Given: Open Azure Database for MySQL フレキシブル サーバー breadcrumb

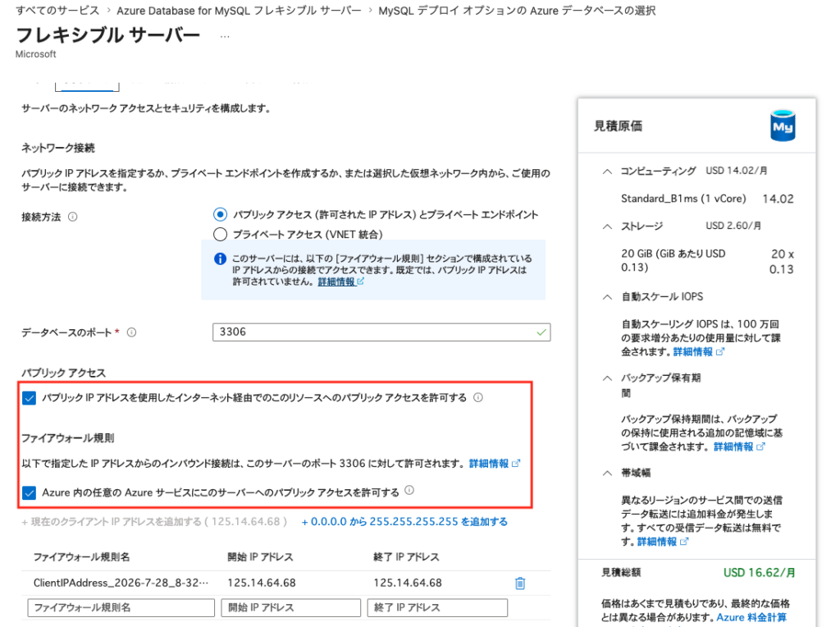Looking at the screenshot, I should pos(239,10).
